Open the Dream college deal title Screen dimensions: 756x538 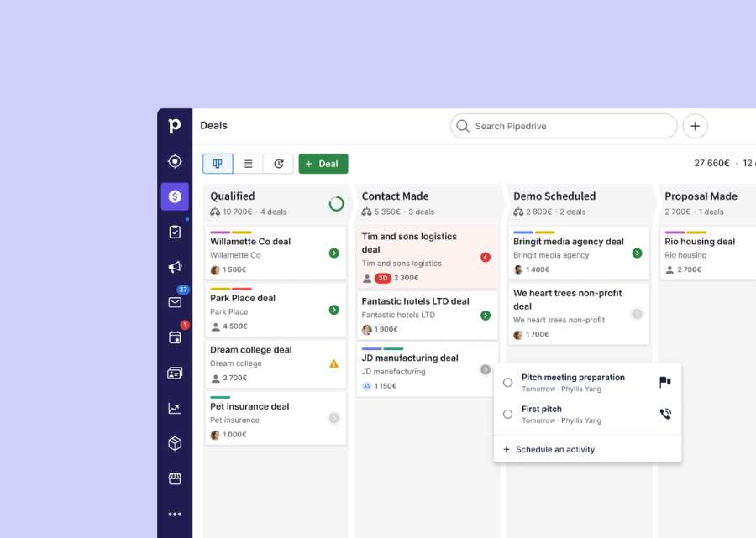pyautogui.click(x=250, y=350)
